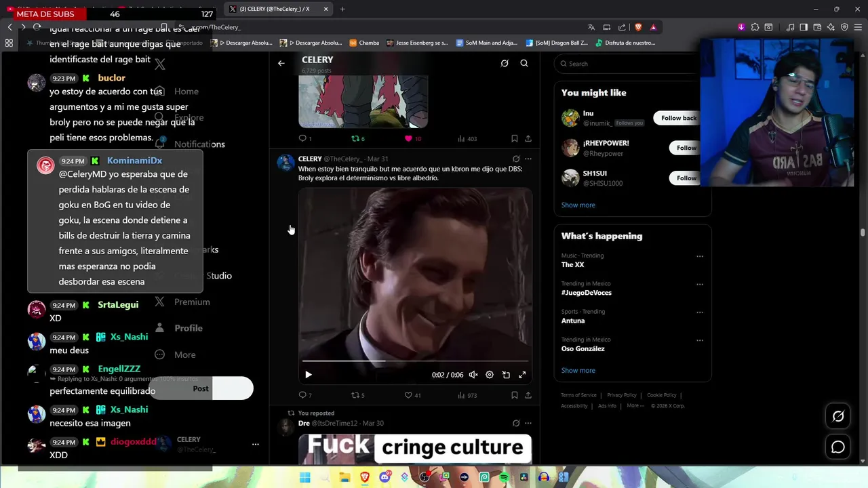Open the Brave Rewards triangle icon
The height and width of the screenshot is (488, 868).
tap(653, 27)
